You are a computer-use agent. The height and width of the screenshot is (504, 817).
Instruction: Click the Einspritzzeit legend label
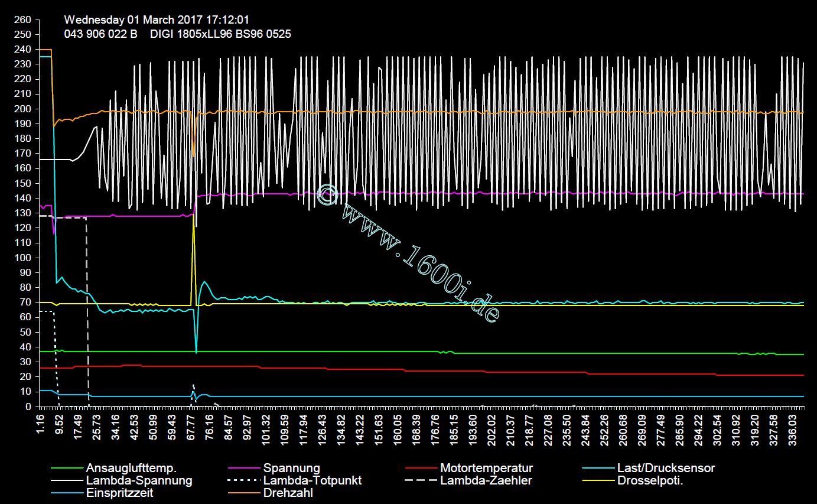tap(120, 493)
